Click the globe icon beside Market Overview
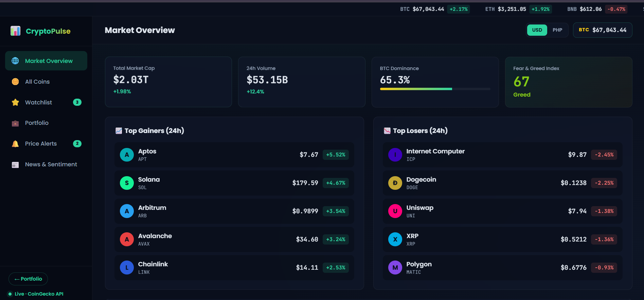644x300 pixels. (15, 61)
